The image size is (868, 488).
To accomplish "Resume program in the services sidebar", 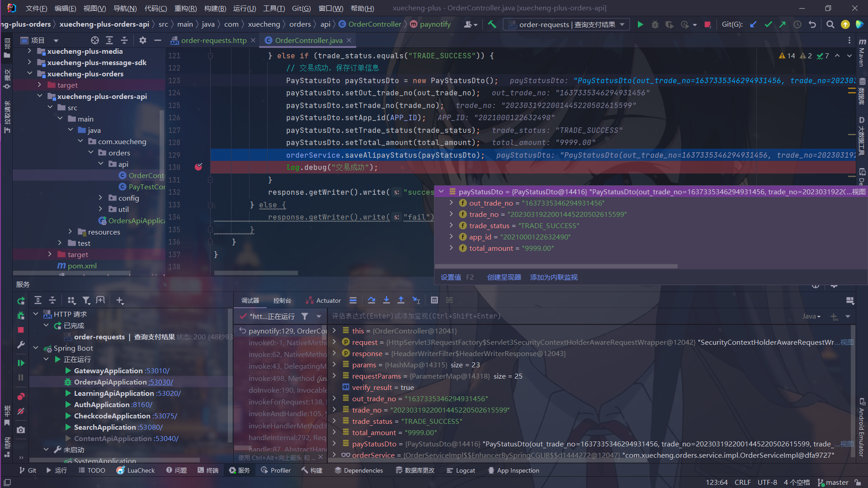I will point(21,363).
